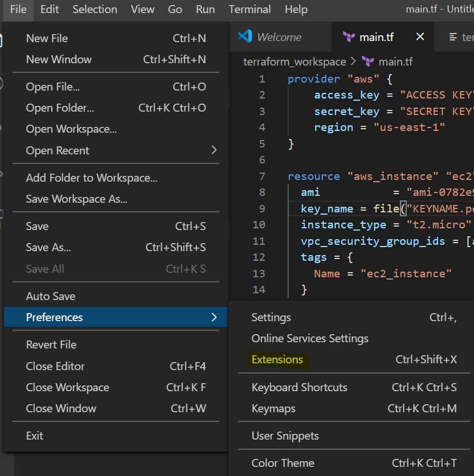
Task: Choose New File from File menu
Action: point(116,39)
